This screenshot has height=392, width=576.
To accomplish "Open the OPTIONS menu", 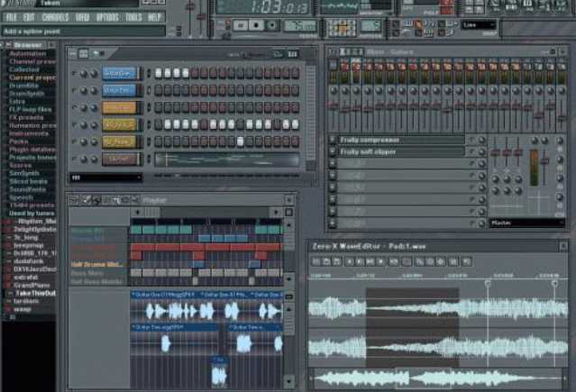I will (107, 17).
